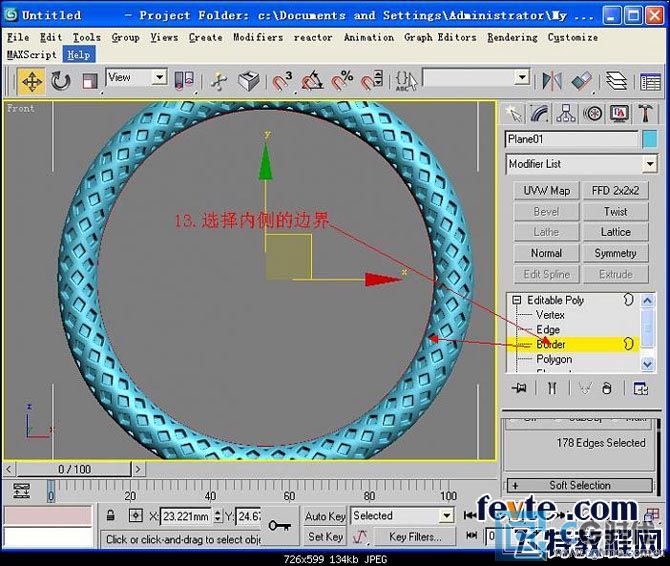This screenshot has width=670, height=566.
Task: Open Key Filters dialog
Action: pyautogui.click(x=415, y=537)
